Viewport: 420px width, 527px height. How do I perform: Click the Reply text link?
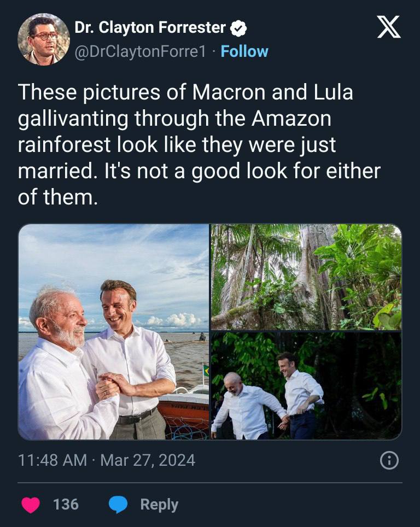point(159,504)
